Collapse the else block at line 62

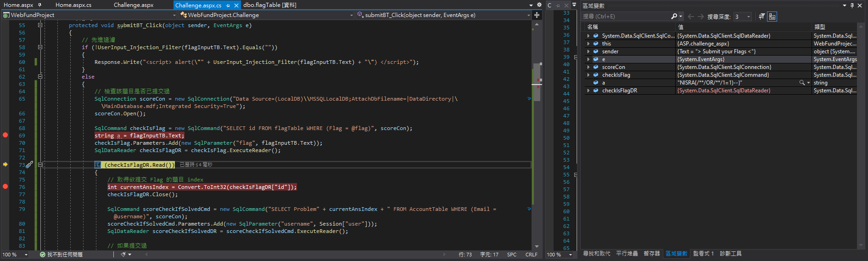click(40, 77)
